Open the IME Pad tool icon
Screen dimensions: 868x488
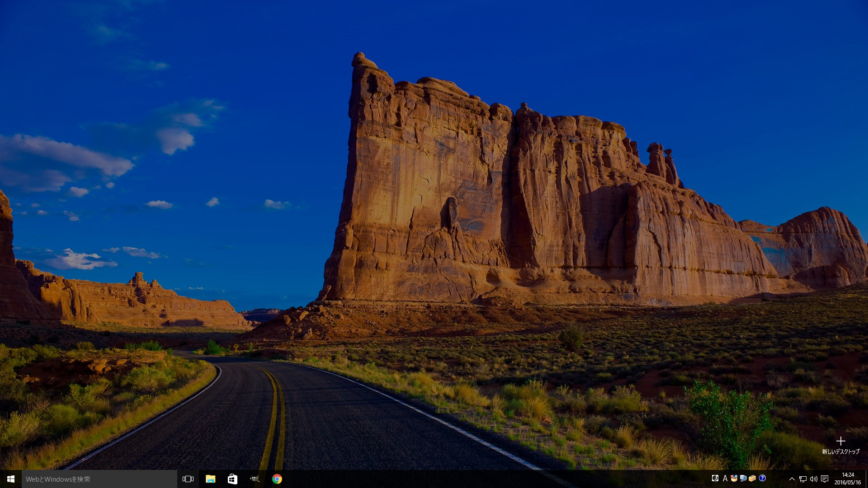734,478
